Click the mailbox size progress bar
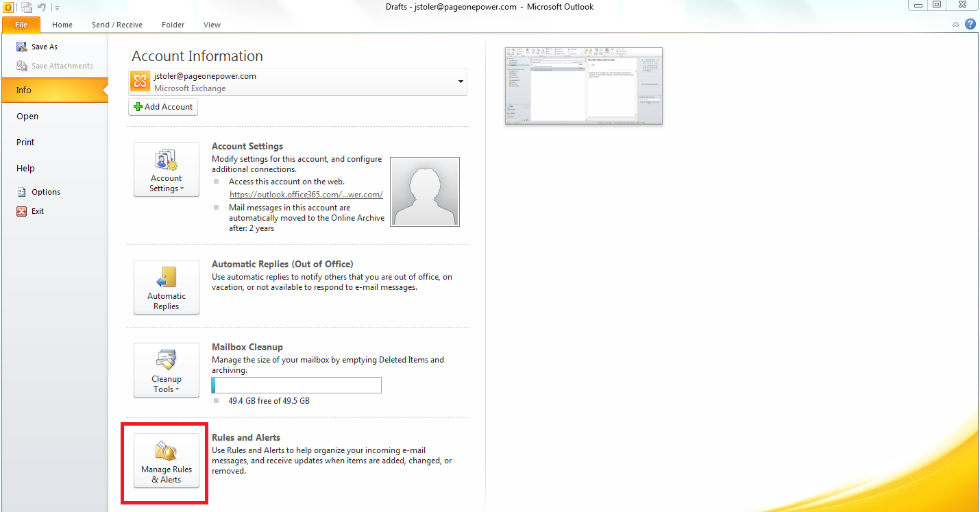The width and height of the screenshot is (980, 512). [297, 385]
